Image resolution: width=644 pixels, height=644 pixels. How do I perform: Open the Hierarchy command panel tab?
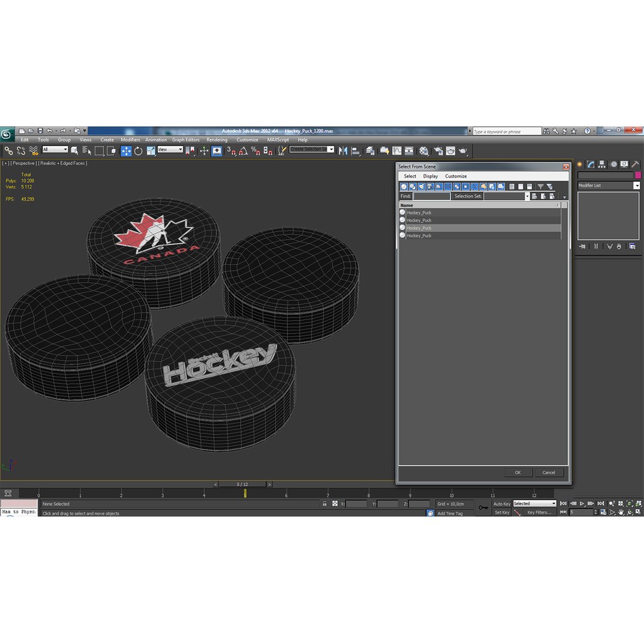[602, 165]
